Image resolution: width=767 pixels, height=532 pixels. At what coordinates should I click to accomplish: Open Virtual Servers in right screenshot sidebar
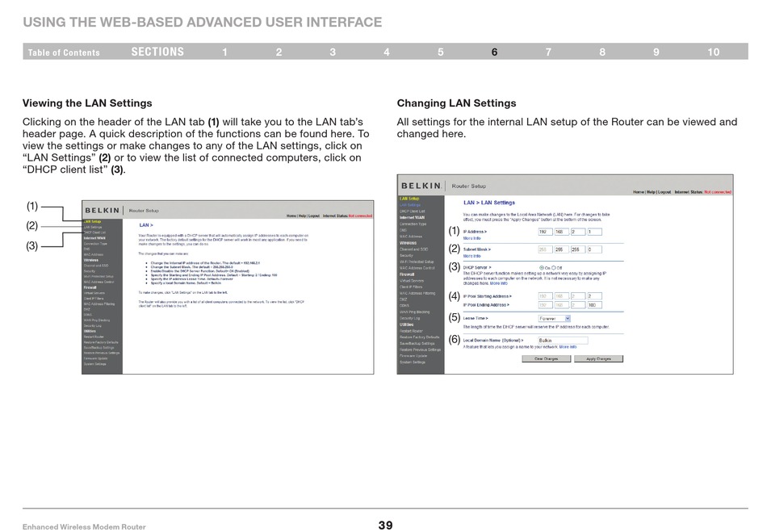point(412,281)
